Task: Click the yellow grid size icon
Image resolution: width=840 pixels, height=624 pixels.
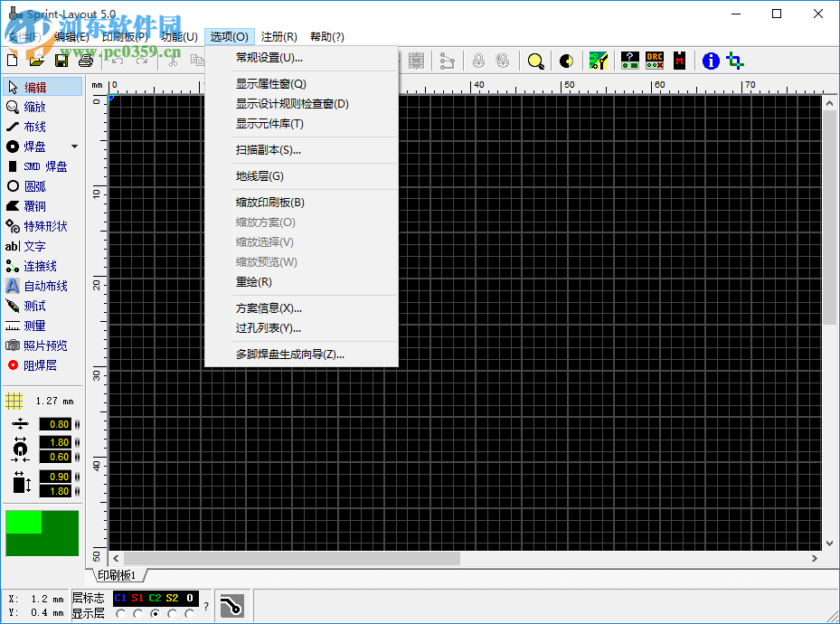Action: tap(14, 401)
